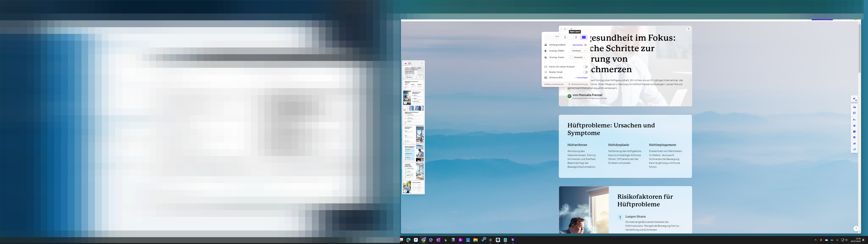Image resolution: width=868 pixels, height=244 pixels.
Task: Click the Hüftarthrose column heading
Action: 577,145
